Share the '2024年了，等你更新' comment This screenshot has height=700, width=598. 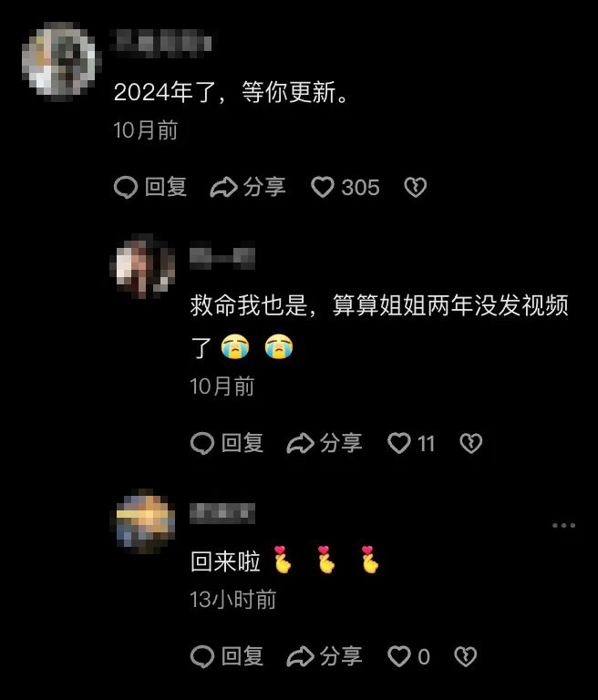248,187
